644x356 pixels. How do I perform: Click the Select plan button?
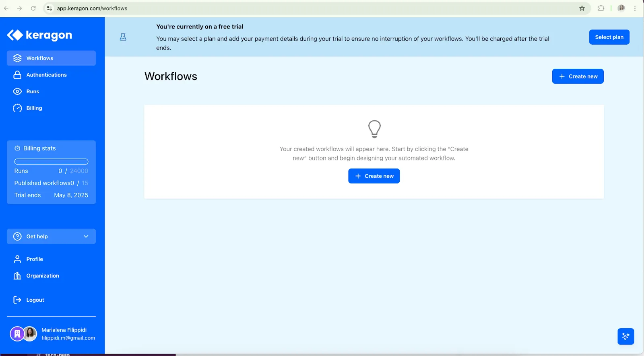coord(609,37)
